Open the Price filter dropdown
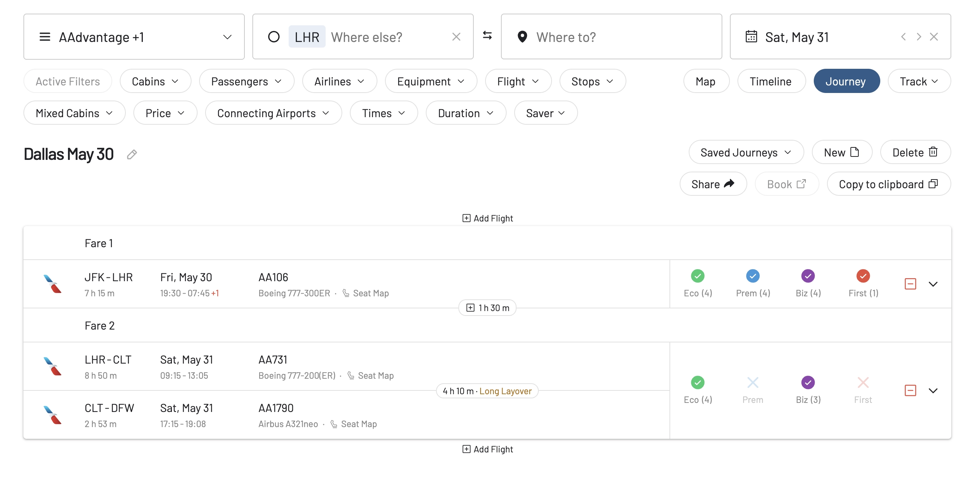Image resolution: width=980 pixels, height=480 pixels. pos(165,113)
